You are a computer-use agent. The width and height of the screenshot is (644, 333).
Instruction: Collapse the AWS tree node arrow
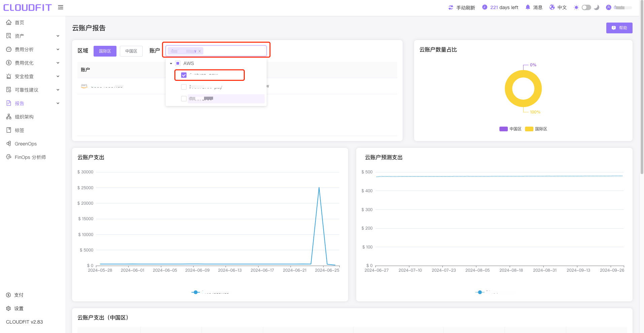pyautogui.click(x=171, y=63)
